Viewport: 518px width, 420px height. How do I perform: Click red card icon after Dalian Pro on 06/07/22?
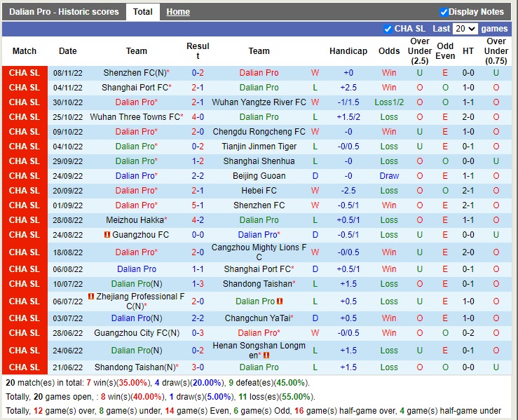[280, 302]
